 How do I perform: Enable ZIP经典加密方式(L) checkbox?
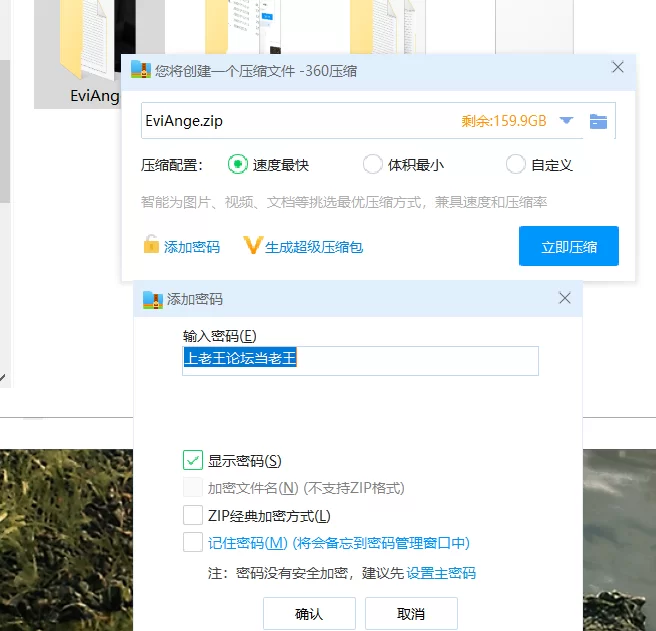click(x=193, y=515)
